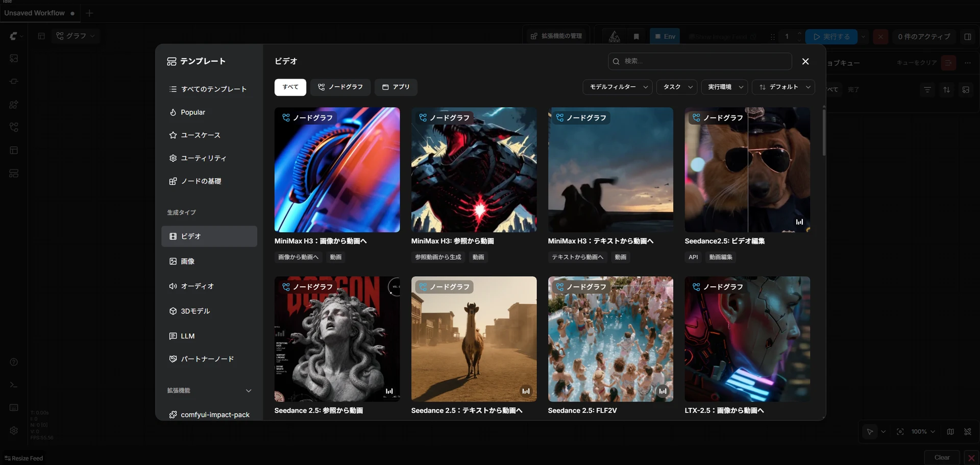The height and width of the screenshot is (465, 980).
Task: Click the queue sort arrows icon
Action: pos(947,90)
